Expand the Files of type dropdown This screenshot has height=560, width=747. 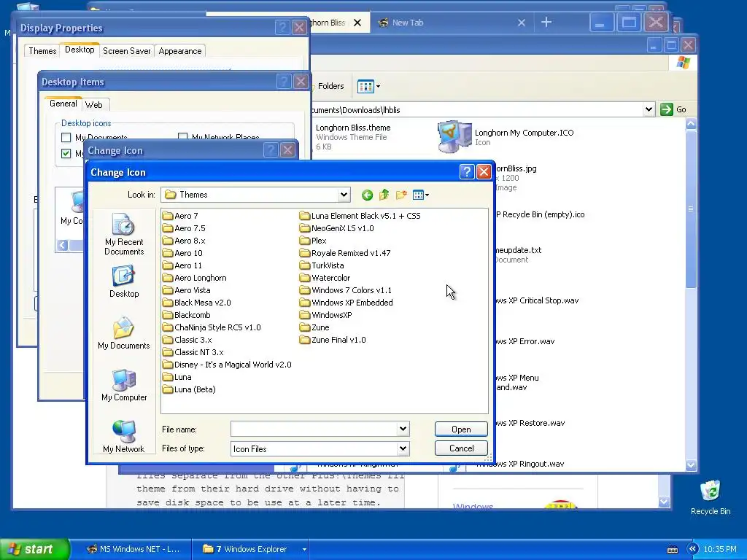click(403, 448)
